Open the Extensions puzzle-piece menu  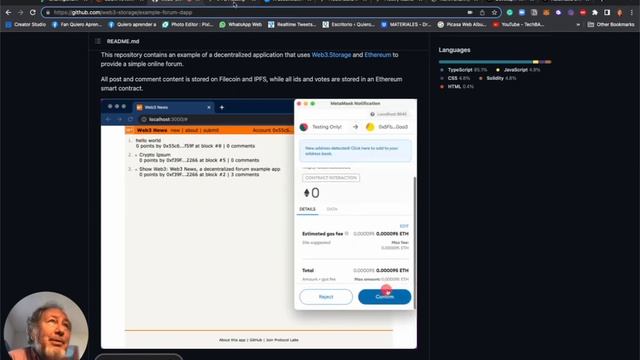point(595,13)
